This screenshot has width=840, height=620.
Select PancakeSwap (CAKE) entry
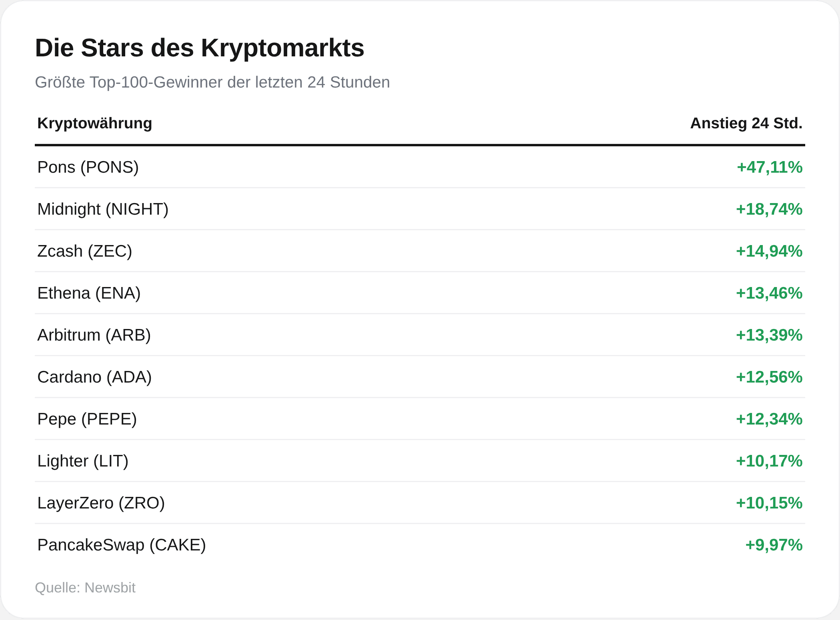(x=122, y=545)
